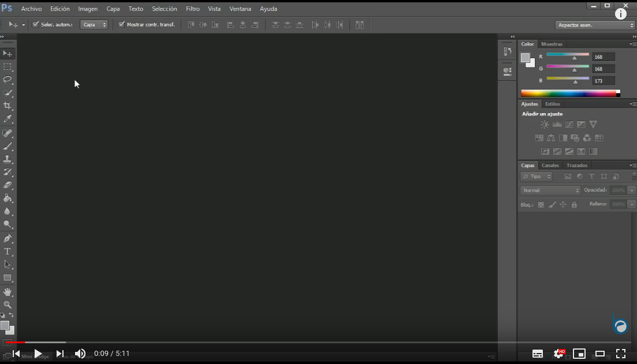Skip to the next video
Viewport: 637px width, 364px height.
pyautogui.click(x=59, y=354)
